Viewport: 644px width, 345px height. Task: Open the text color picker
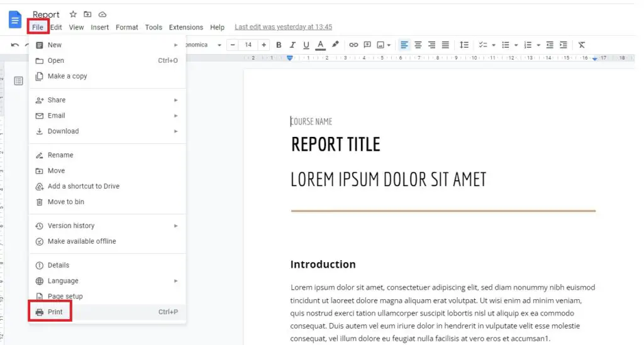tap(320, 45)
